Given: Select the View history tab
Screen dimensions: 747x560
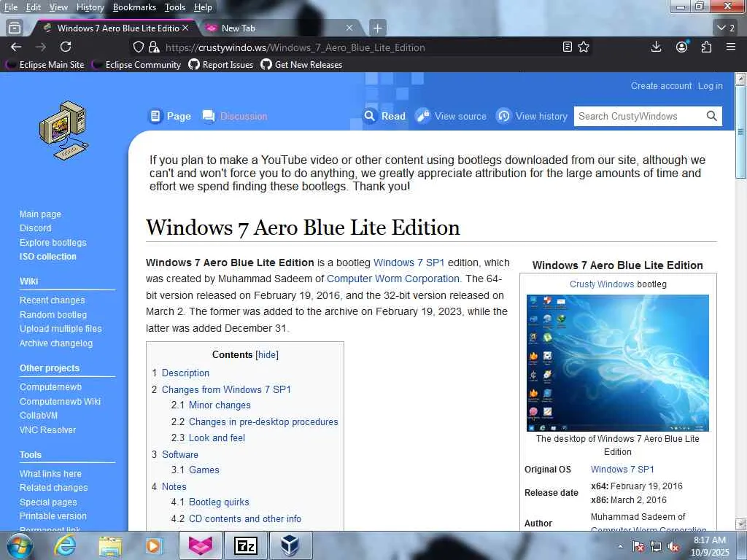Looking at the screenshot, I should [x=532, y=116].
